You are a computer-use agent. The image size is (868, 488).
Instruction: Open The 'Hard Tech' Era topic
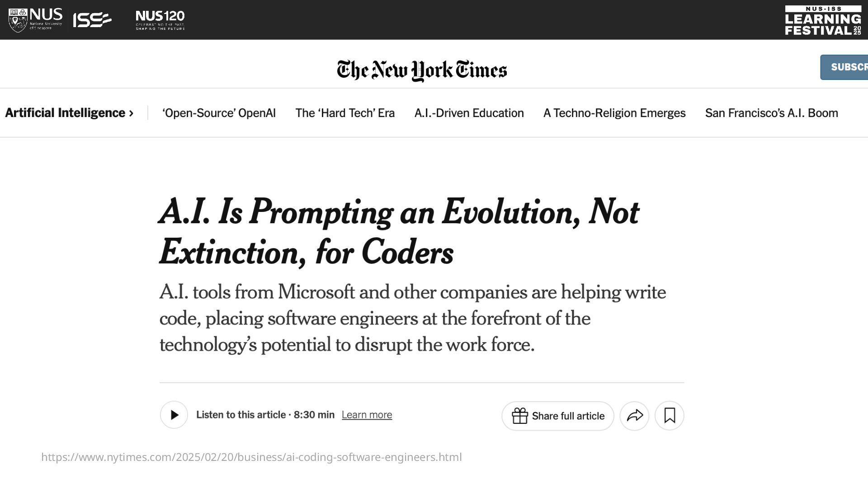pos(345,113)
